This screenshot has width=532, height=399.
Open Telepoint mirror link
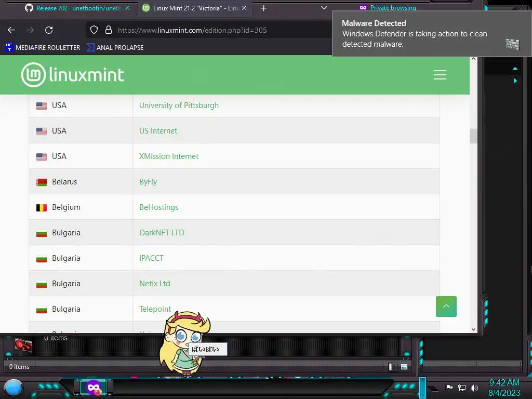[155, 309]
